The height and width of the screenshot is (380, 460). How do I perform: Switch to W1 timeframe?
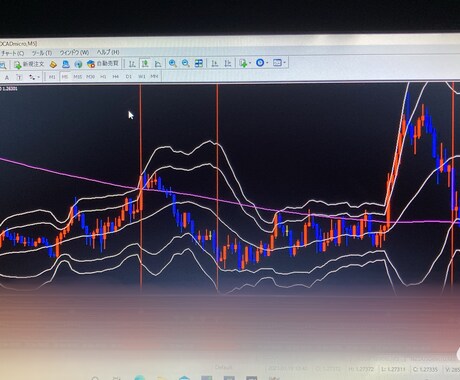coord(142,76)
